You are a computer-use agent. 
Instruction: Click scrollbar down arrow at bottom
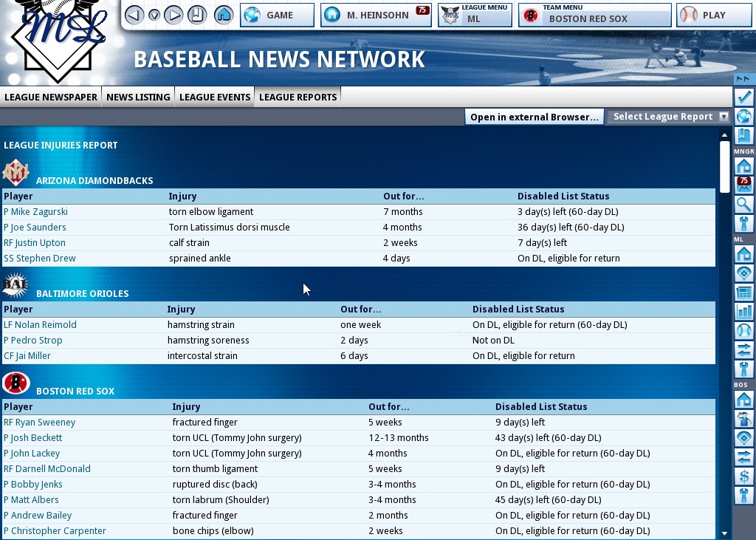[724, 533]
